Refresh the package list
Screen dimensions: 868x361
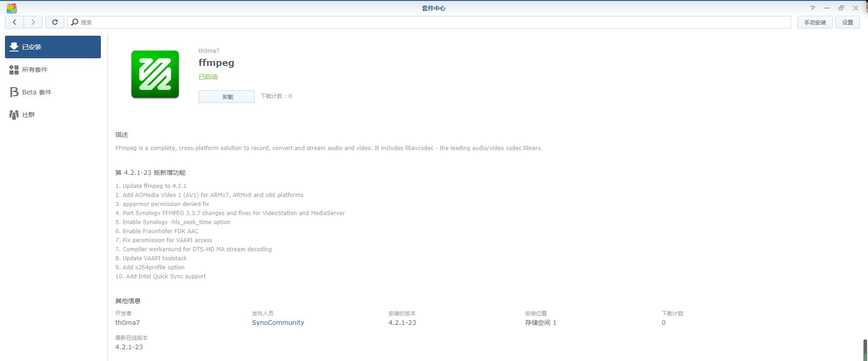click(x=55, y=22)
